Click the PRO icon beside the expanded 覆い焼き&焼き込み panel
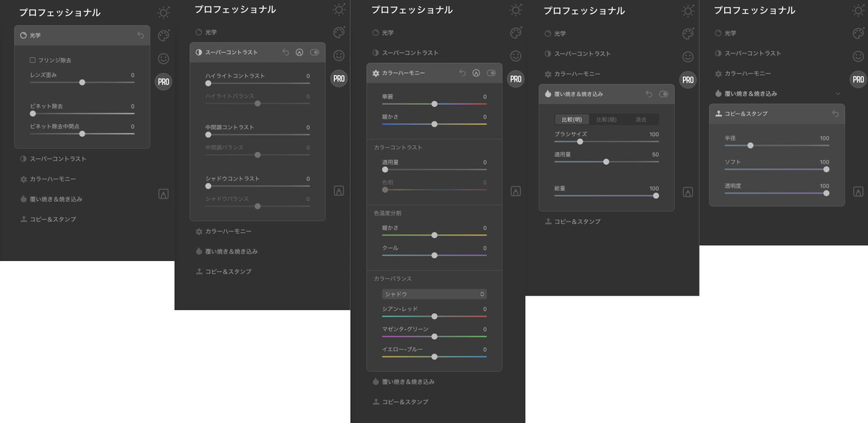The width and height of the screenshot is (868, 423). tap(688, 80)
